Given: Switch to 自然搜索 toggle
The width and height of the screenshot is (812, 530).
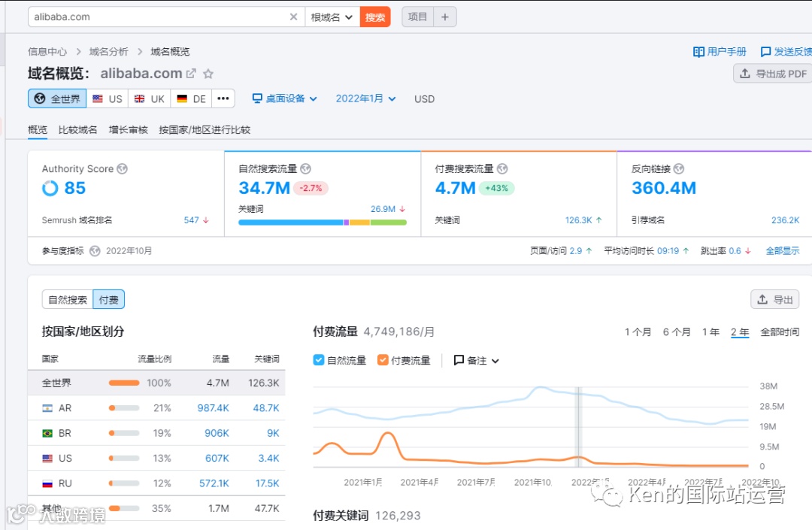Looking at the screenshot, I should tap(68, 300).
